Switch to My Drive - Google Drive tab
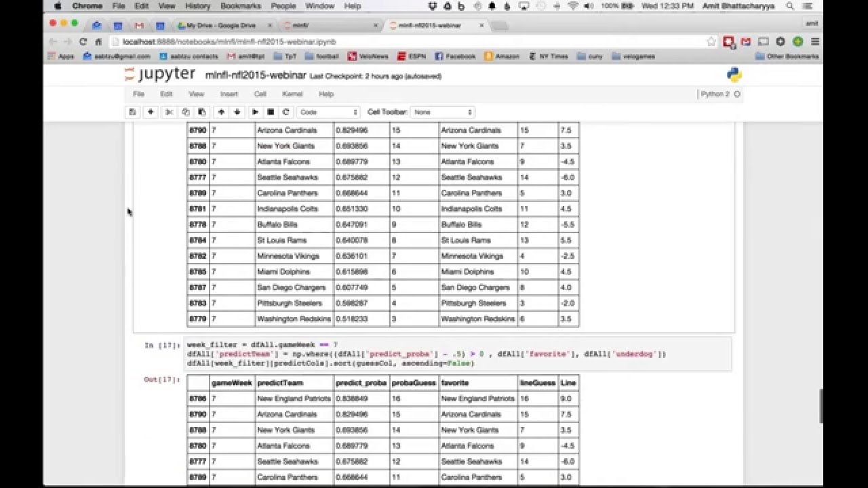868x488 pixels. point(221,26)
